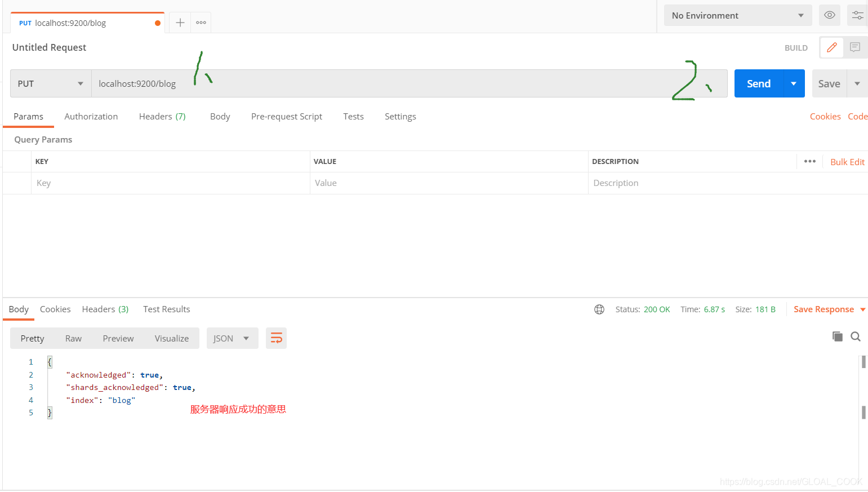
Task: Click the Value input in Query Params
Action: click(x=449, y=183)
